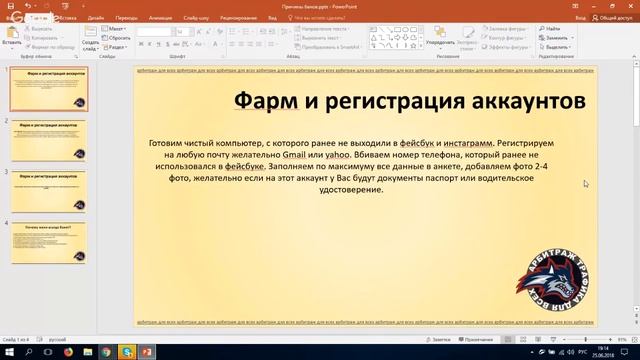Open Firefox from the taskbar
Screen dimensions: 640x360
point(68,352)
